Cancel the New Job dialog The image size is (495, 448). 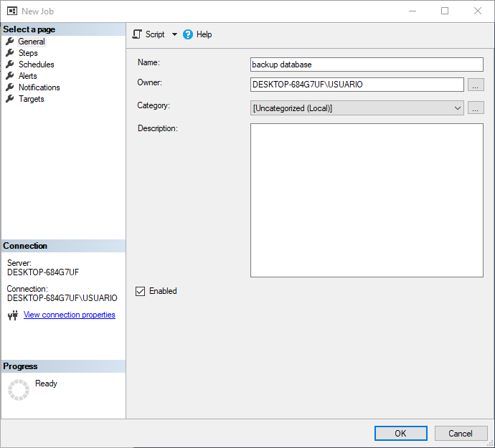coord(461,433)
